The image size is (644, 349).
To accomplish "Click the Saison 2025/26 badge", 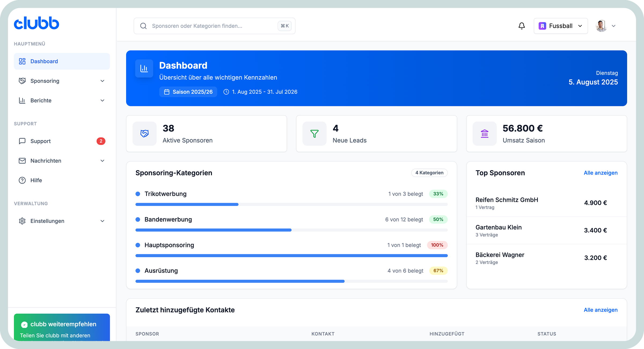I will 188,92.
